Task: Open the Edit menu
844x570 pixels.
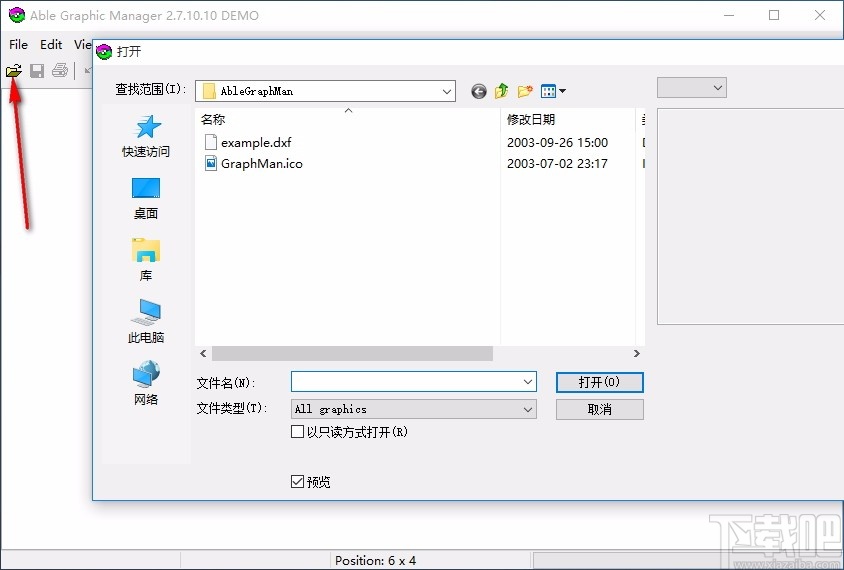Action: click(x=51, y=44)
